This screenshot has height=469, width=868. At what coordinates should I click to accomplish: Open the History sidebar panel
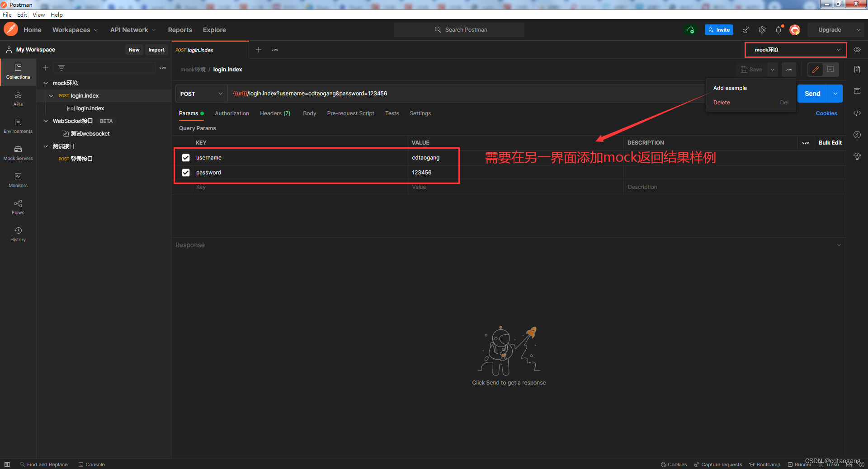coord(18,234)
